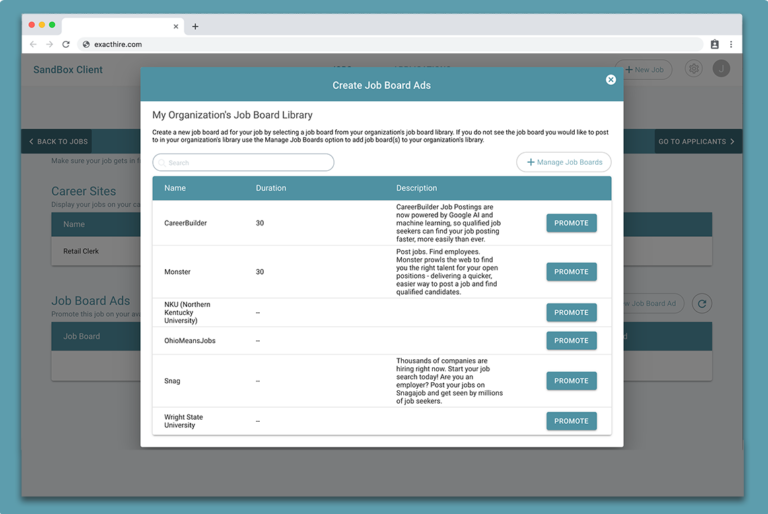Click the Description column header
Viewport: 768px width, 514px height.
(x=416, y=188)
